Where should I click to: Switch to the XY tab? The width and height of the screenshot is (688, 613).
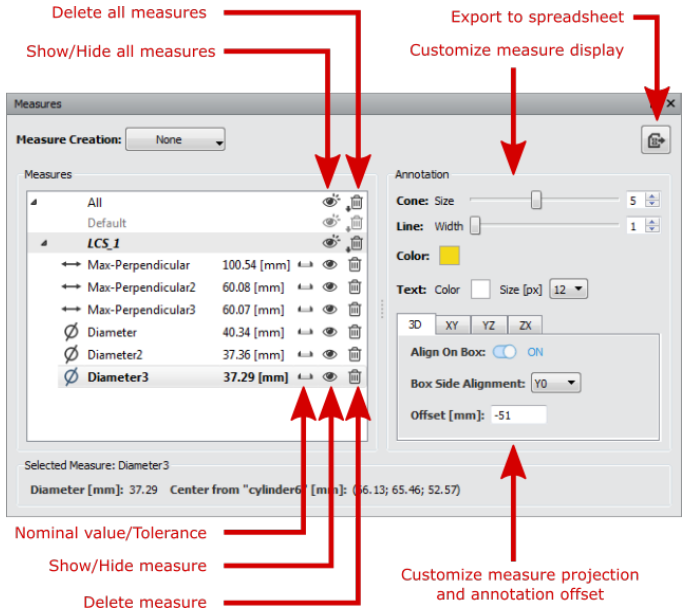pyautogui.click(x=452, y=326)
